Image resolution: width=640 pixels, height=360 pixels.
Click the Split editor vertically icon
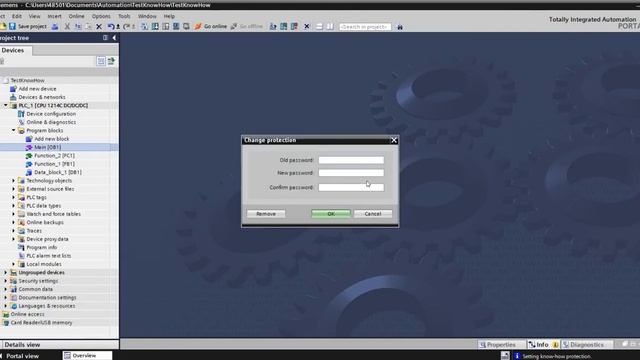click(x=330, y=27)
